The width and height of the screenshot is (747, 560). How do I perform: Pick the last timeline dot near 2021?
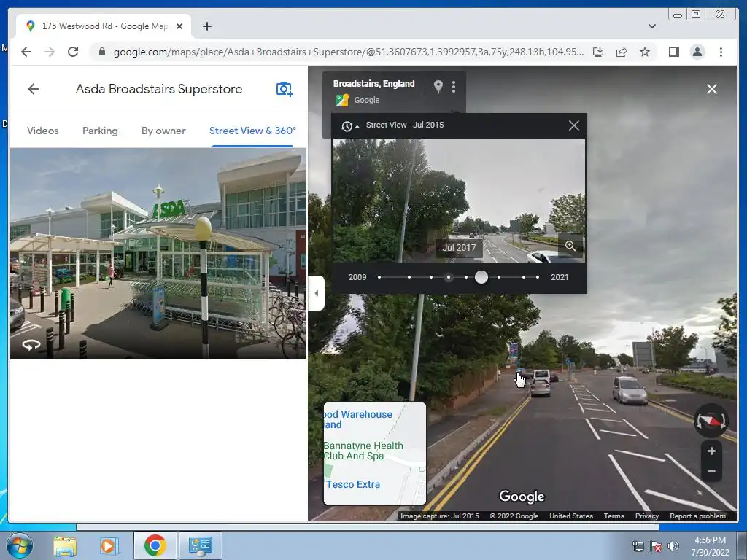tap(538, 277)
